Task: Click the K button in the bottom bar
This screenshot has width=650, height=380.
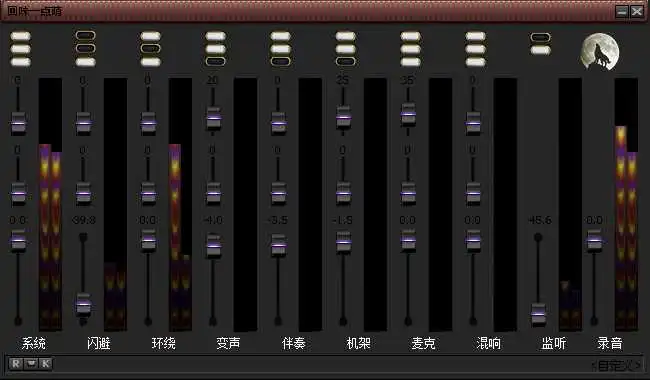Action: (x=46, y=364)
